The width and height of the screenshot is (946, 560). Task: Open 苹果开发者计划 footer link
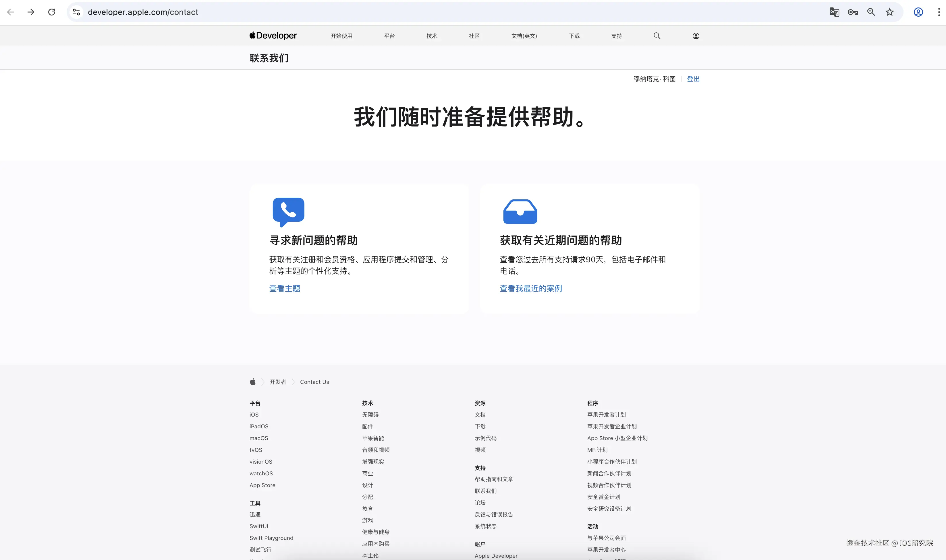coord(606,414)
